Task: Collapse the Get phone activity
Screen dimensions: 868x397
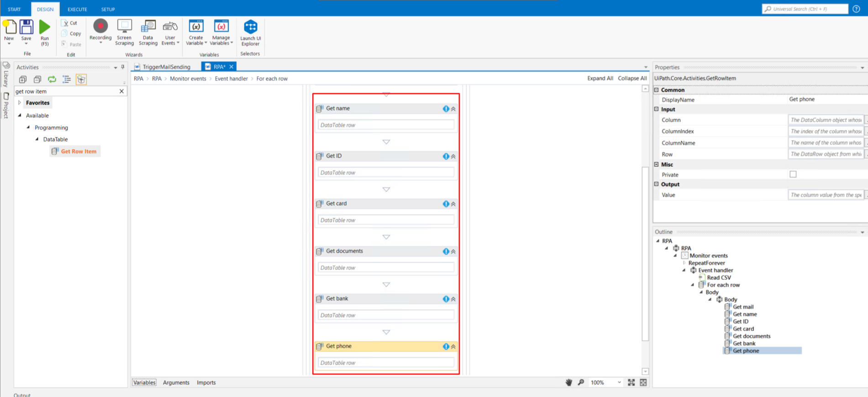Action: point(453,346)
